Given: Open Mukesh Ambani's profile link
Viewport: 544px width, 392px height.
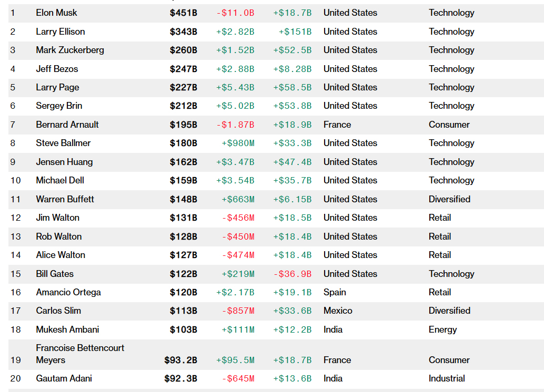Looking at the screenshot, I should pyautogui.click(x=67, y=329).
